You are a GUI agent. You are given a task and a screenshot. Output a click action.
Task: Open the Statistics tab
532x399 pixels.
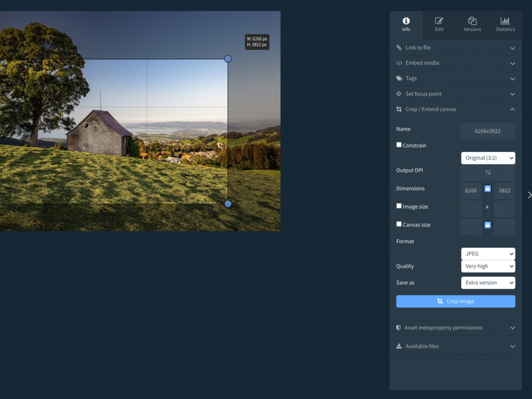click(505, 24)
